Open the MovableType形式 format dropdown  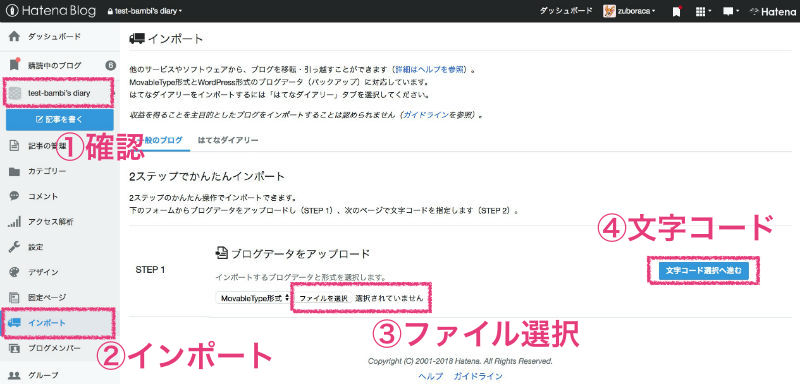coord(253,298)
